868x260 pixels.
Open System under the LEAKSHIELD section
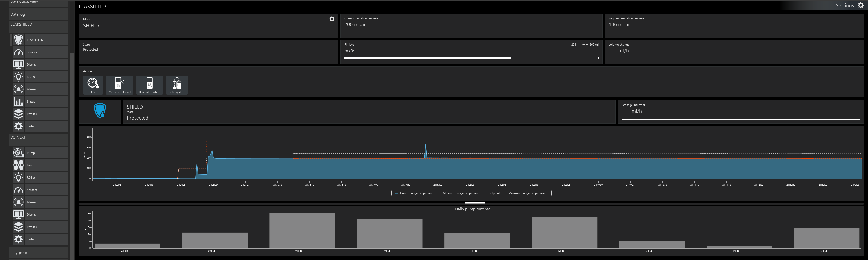point(40,126)
